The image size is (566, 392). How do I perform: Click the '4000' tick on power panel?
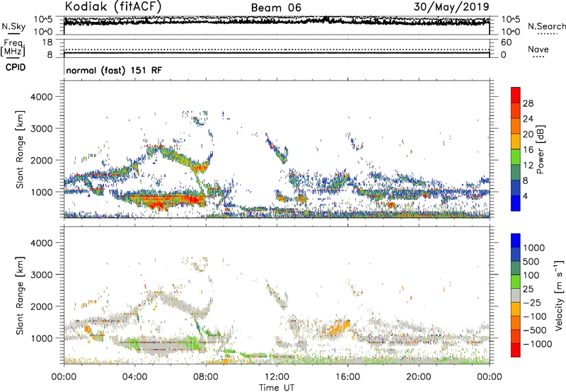41,97
